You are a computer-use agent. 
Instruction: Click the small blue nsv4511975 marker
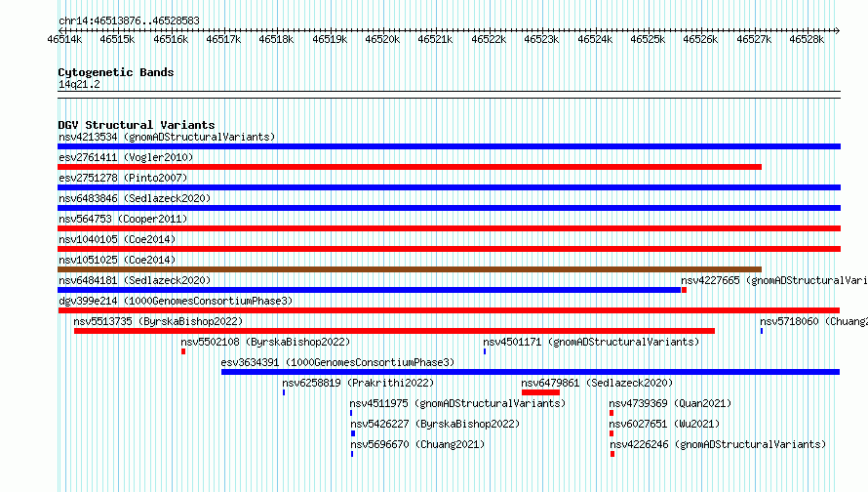click(x=351, y=413)
